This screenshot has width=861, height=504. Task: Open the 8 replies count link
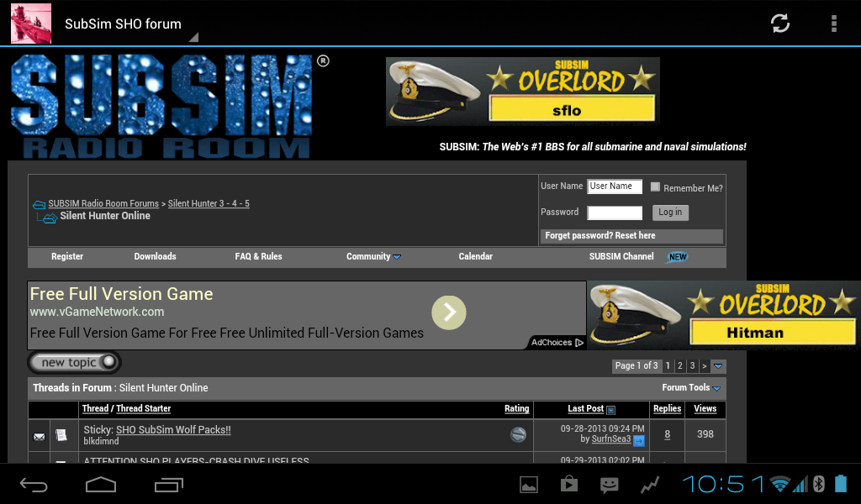pyautogui.click(x=667, y=434)
